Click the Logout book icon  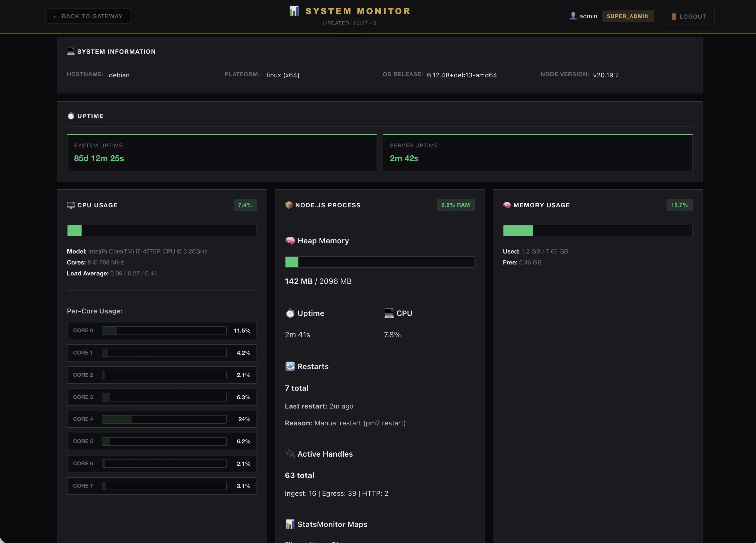click(x=674, y=16)
